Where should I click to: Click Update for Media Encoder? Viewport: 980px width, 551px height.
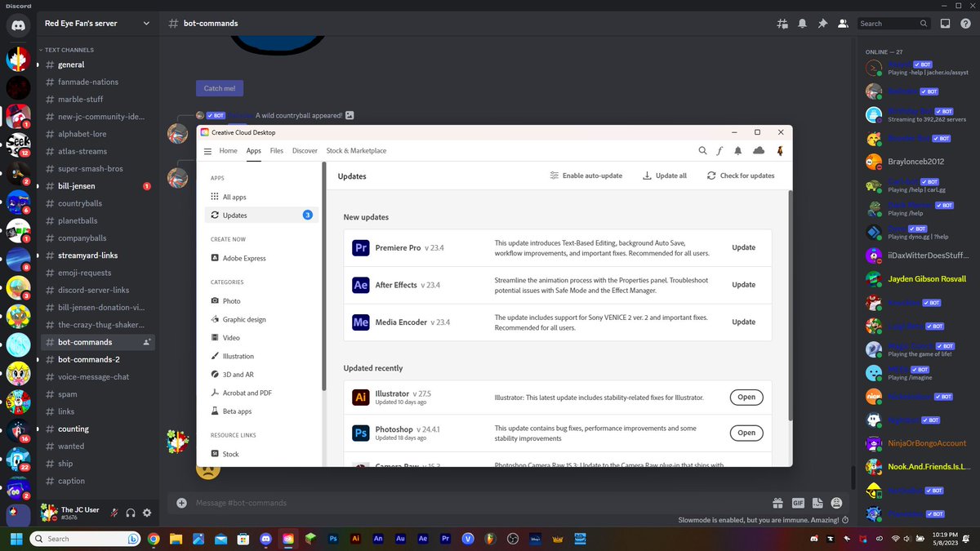pyautogui.click(x=743, y=322)
